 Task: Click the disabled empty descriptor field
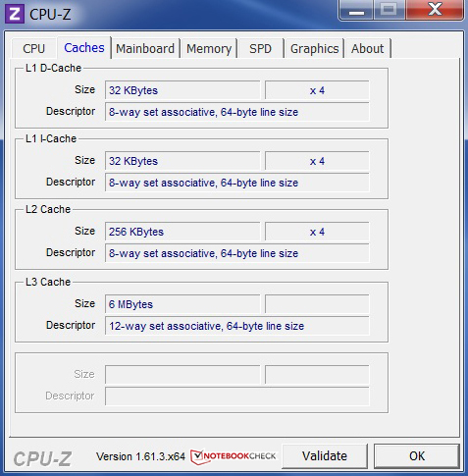(x=237, y=397)
